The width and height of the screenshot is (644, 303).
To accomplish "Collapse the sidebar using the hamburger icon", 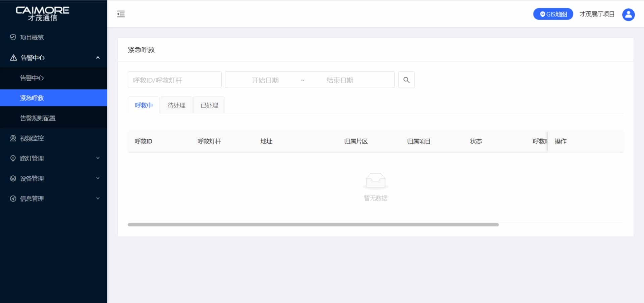I will point(121,14).
